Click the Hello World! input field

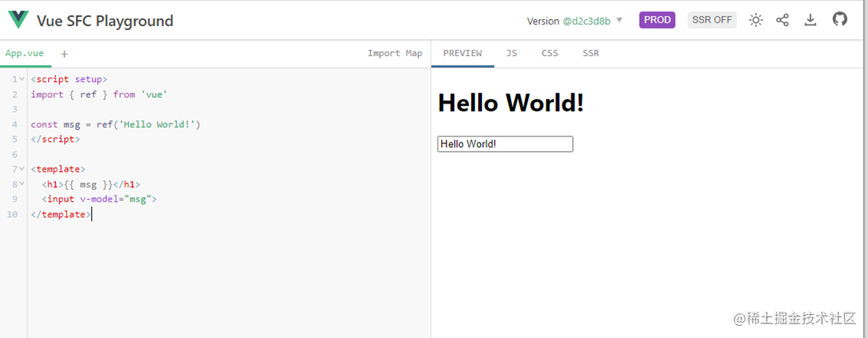click(505, 144)
